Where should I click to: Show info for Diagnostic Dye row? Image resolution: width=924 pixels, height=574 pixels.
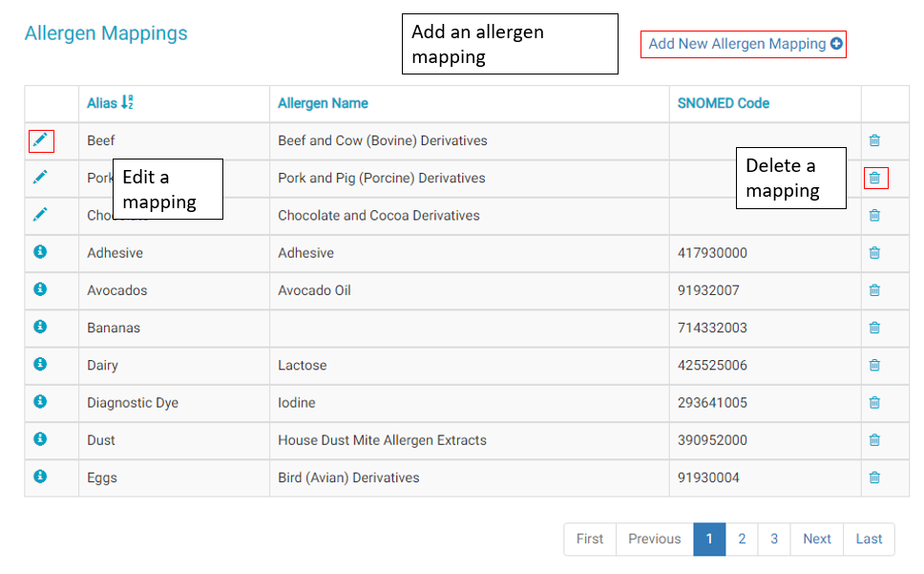40,402
